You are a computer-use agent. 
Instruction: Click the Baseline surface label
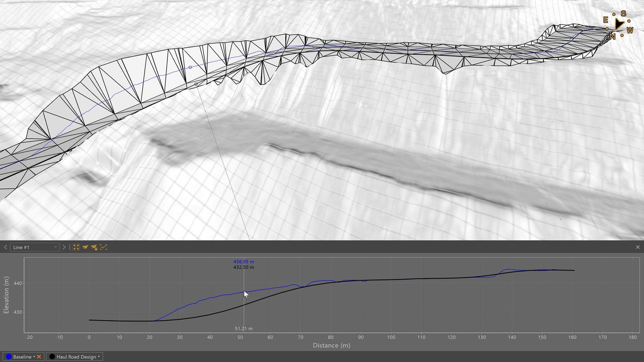[x=22, y=357]
